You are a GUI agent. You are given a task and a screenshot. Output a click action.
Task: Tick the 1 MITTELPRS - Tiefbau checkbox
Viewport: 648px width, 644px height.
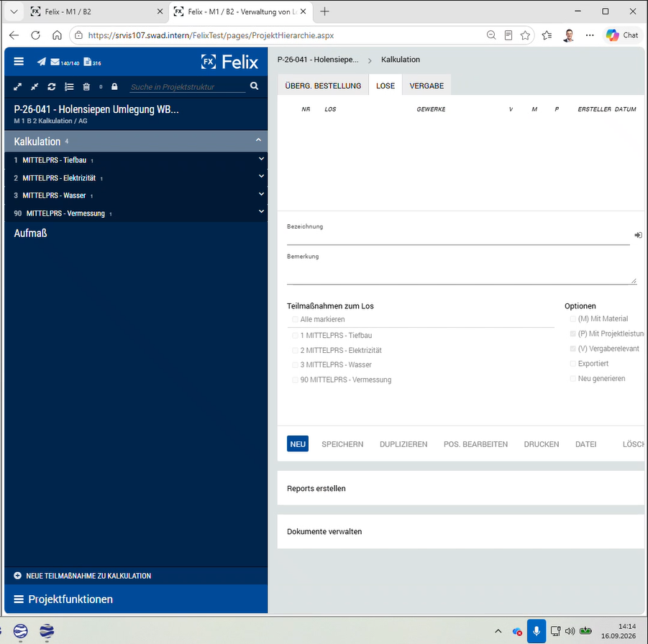click(295, 336)
